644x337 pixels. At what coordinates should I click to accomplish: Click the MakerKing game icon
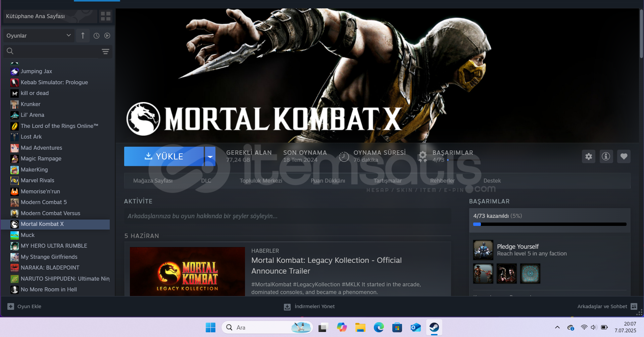14,170
